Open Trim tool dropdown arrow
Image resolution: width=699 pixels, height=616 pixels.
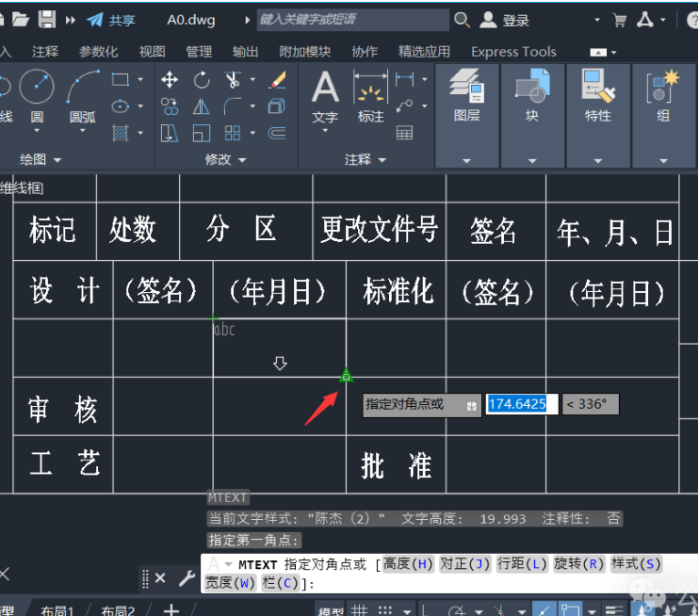[252, 80]
